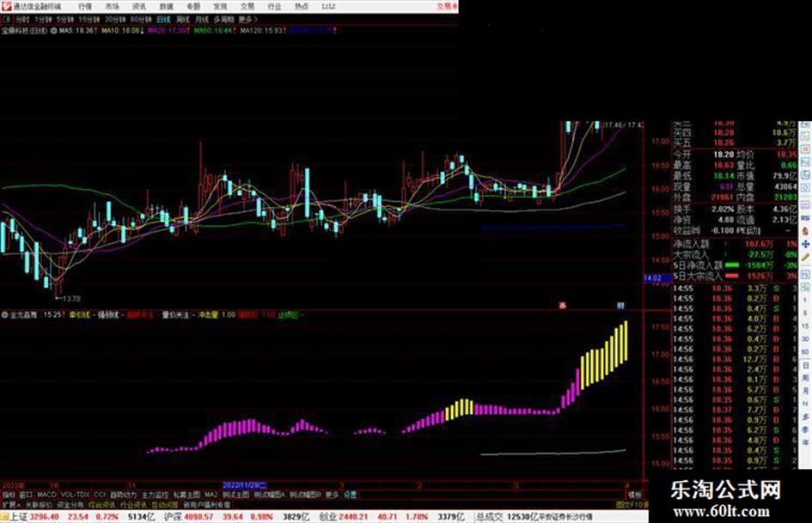Click the RSI icon in right sidebar

coord(805,218)
